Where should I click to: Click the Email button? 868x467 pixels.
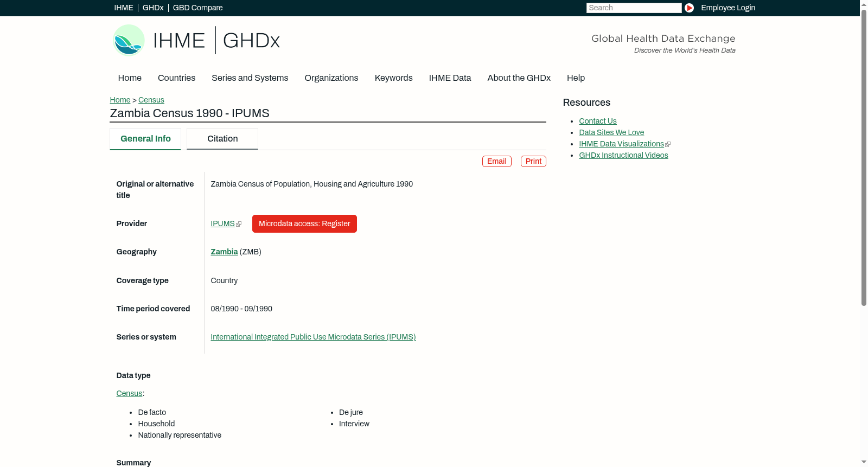point(497,162)
